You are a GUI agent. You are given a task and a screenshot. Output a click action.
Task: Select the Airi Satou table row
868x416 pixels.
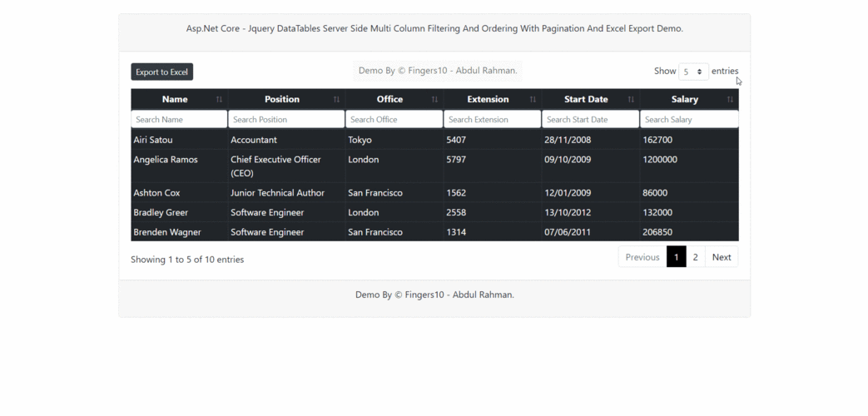click(434, 140)
